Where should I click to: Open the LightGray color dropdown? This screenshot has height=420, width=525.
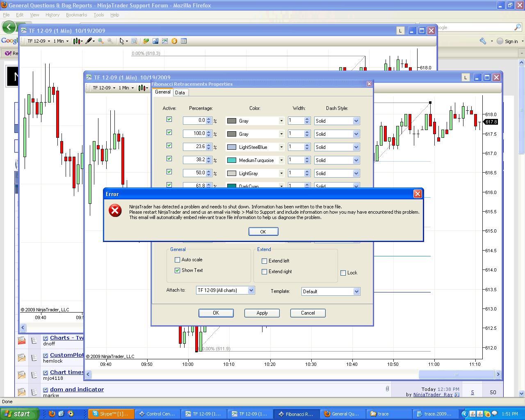281,173
